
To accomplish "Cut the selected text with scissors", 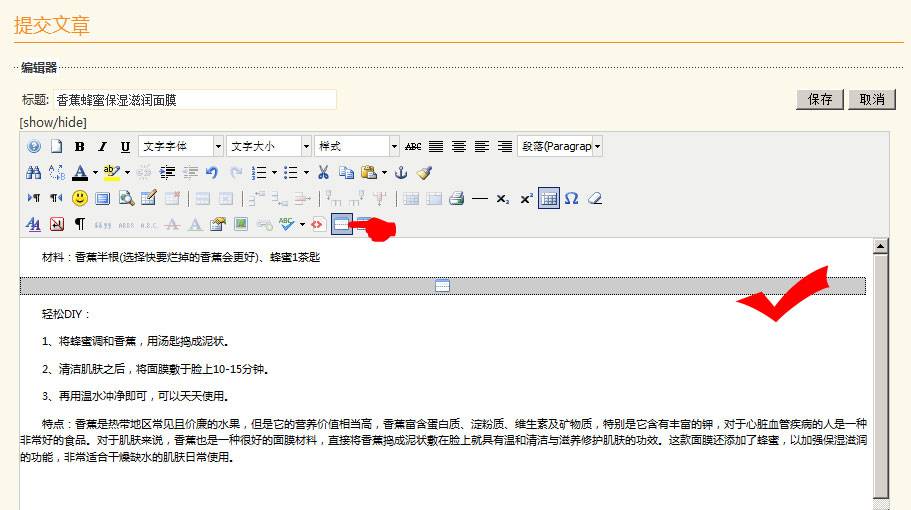I will pyautogui.click(x=324, y=173).
